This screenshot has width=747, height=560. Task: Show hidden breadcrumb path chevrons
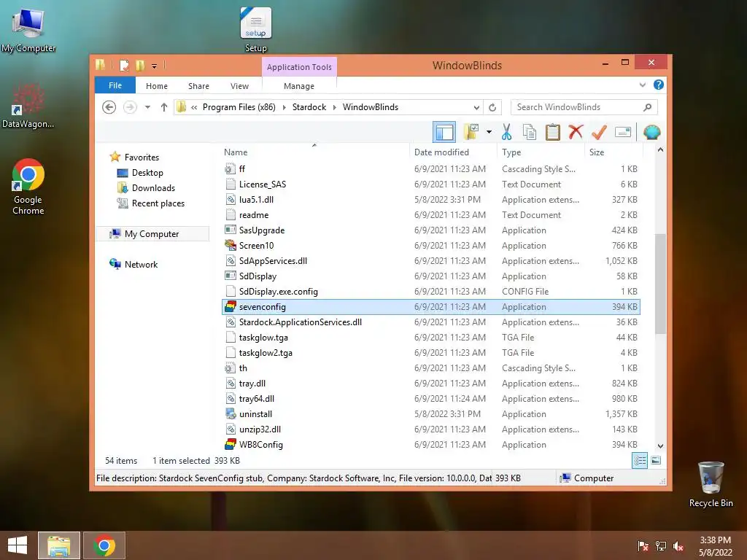[194, 107]
